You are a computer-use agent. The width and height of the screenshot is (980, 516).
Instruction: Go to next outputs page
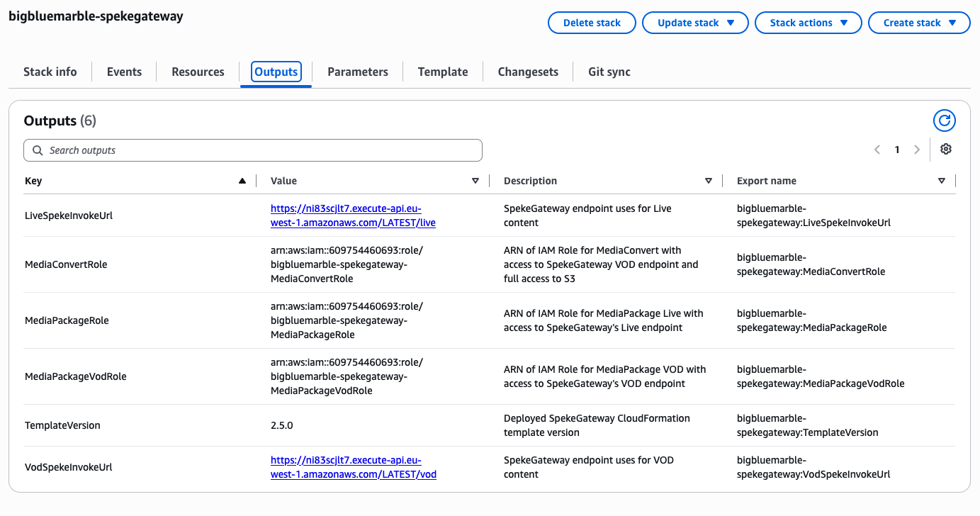(917, 150)
